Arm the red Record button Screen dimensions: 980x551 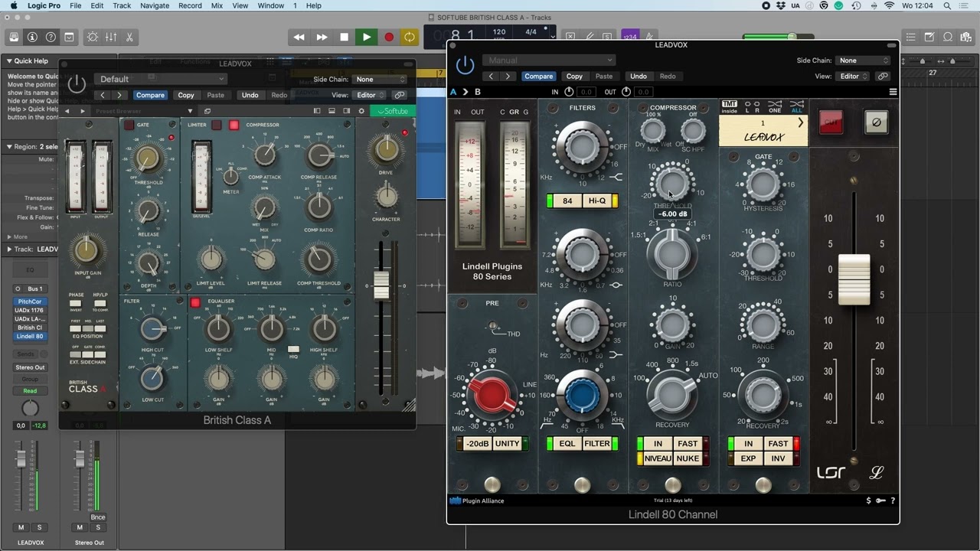(388, 37)
